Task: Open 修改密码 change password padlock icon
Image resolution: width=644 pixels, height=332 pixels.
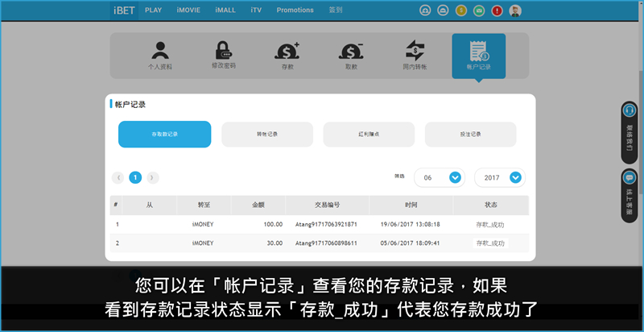Action: click(224, 55)
